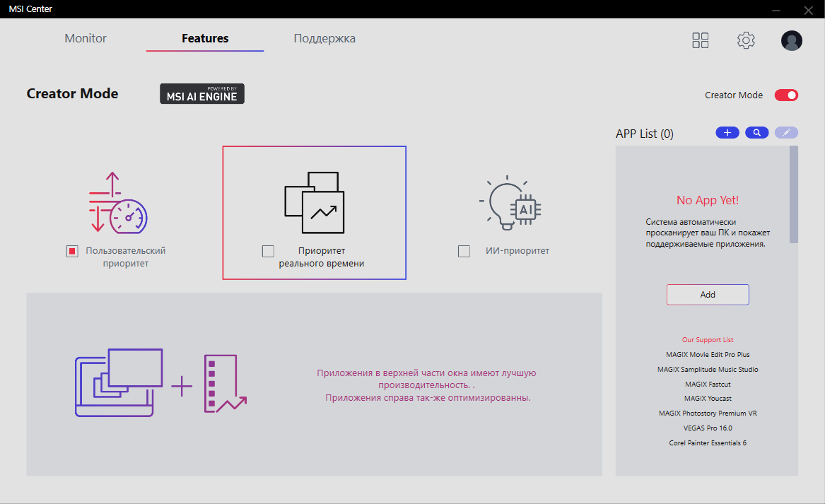Image resolution: width=825 pixels, height=504 pixels.
Task: Check the ИИ-приоритет checkbox
Action: coord(464,252)
